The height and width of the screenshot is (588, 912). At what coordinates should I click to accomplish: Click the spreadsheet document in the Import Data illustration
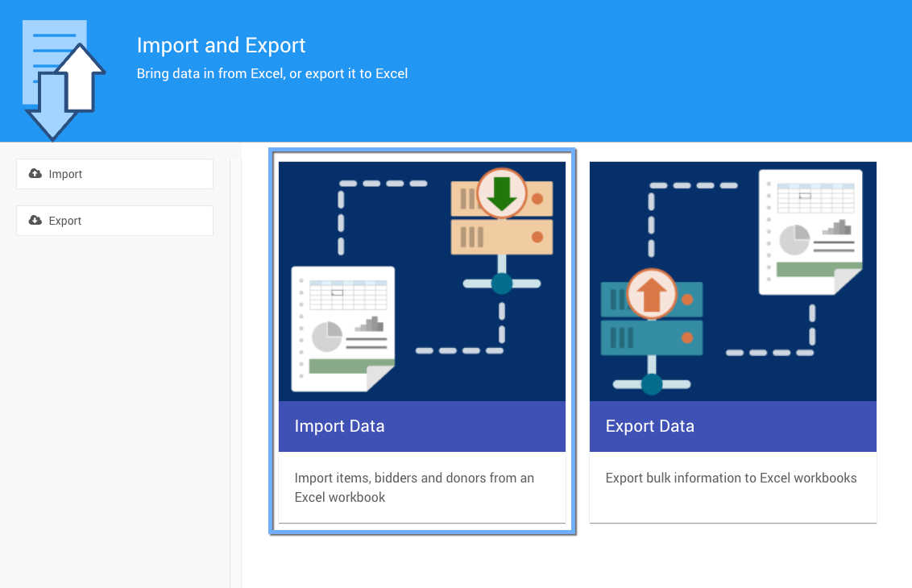click(x=342, y=328)
